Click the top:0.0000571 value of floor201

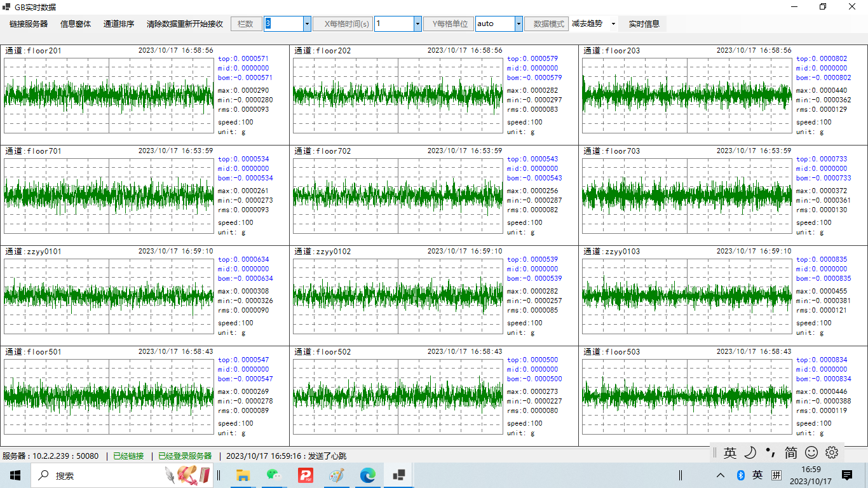point(243,58)
